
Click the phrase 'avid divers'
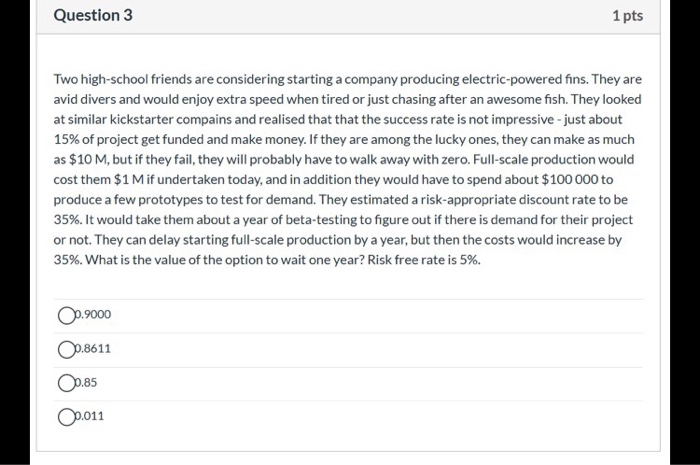[84, 99]
